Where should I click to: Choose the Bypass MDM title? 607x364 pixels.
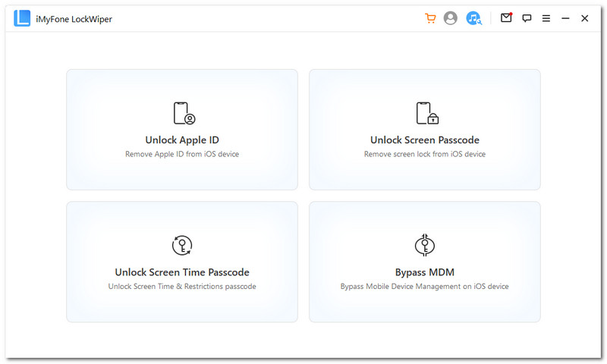(x=425, y=272)
